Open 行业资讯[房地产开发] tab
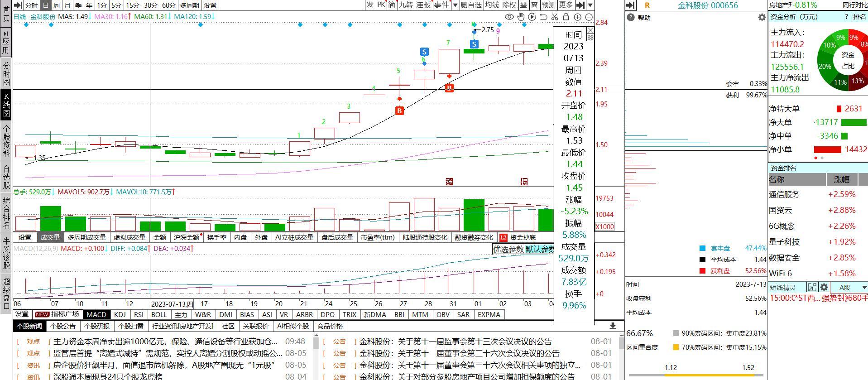This screenshot has width=868, height=380. tap(183, 326)
